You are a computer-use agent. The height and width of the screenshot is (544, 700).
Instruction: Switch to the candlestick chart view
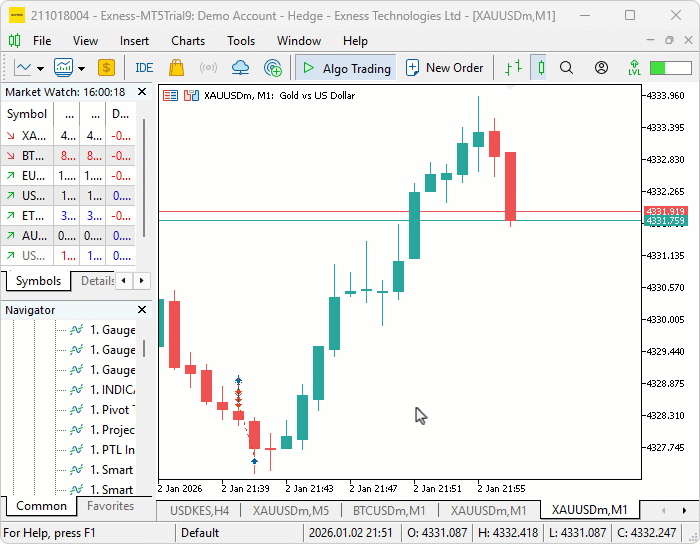pos(541,68)
